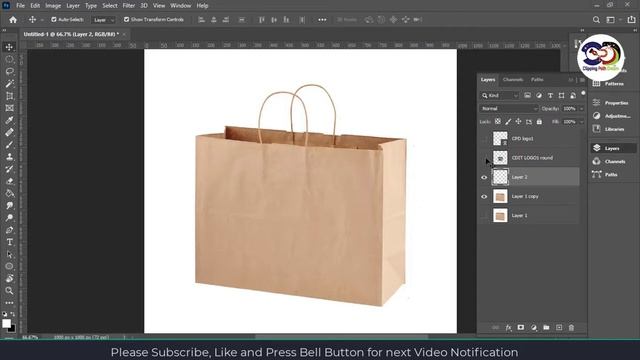This screenshot has height=360, width=640.
Task: Create a new layer plus icon
Action: click(559, 327)
